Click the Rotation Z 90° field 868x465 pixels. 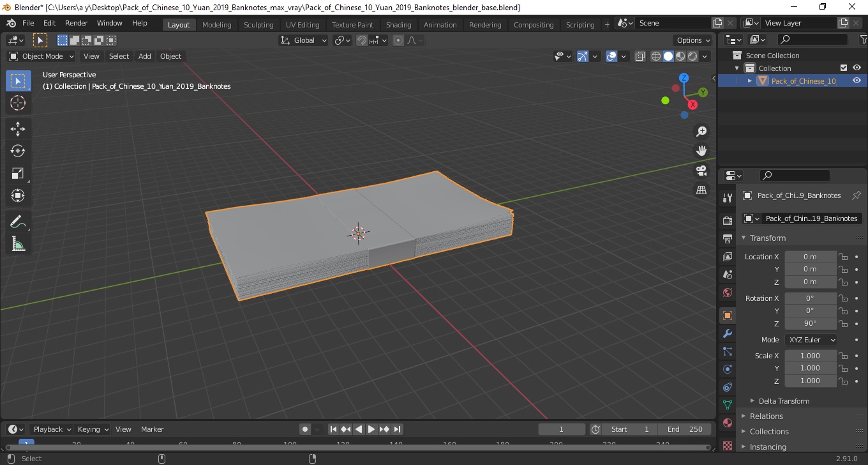810,323
